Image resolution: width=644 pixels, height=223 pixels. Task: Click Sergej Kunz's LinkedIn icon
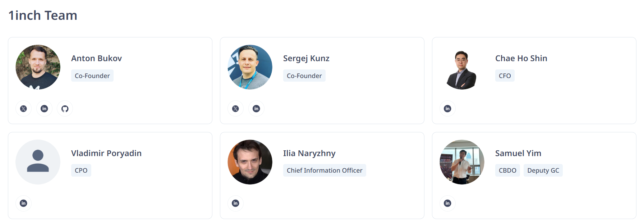pyautogui.click(x=256, y=109)
